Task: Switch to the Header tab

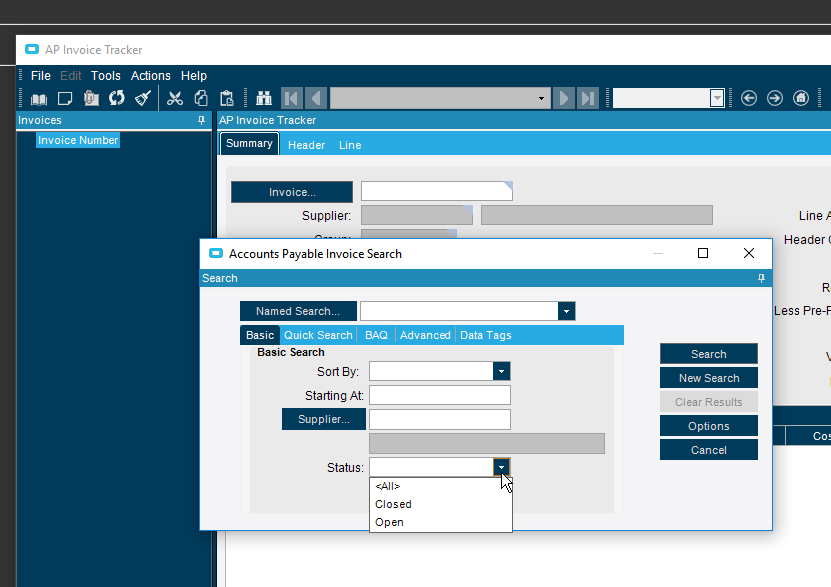Action: pos(306,145)
